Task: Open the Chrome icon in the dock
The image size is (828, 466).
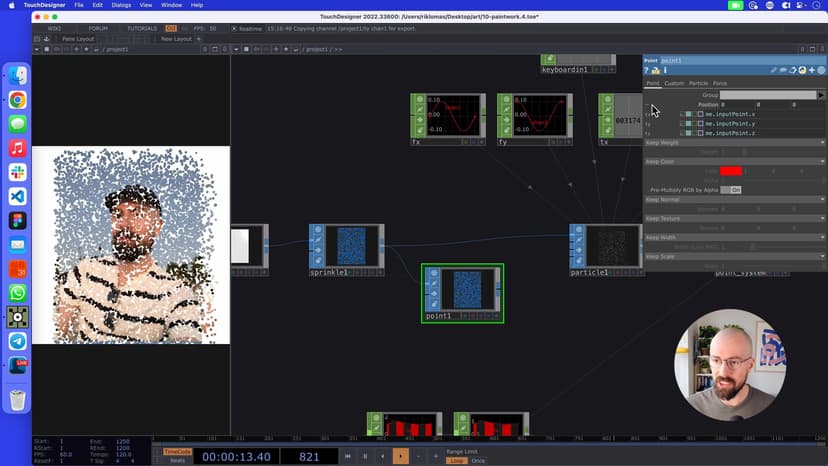Action: pos(17,100)
